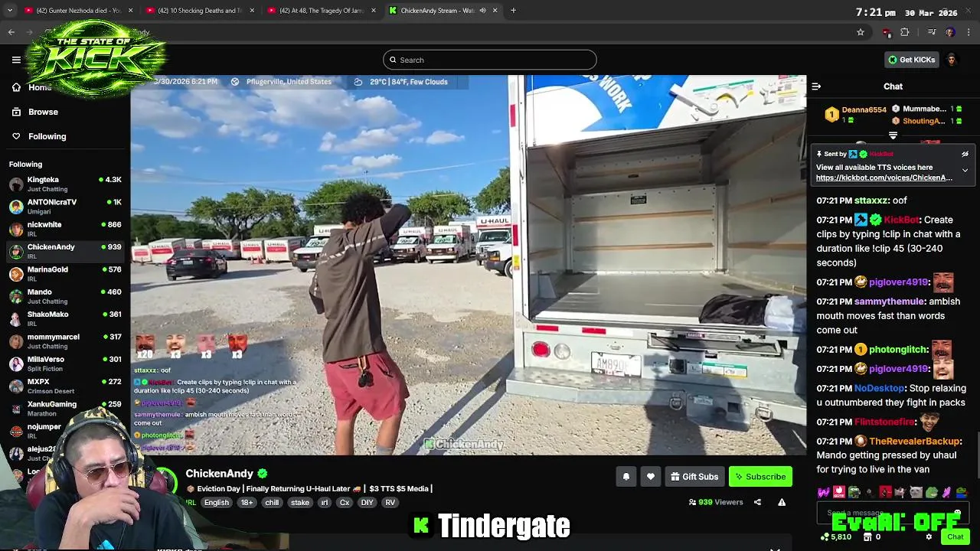Open ShakoMako channel in sidebar

[65, 318]
